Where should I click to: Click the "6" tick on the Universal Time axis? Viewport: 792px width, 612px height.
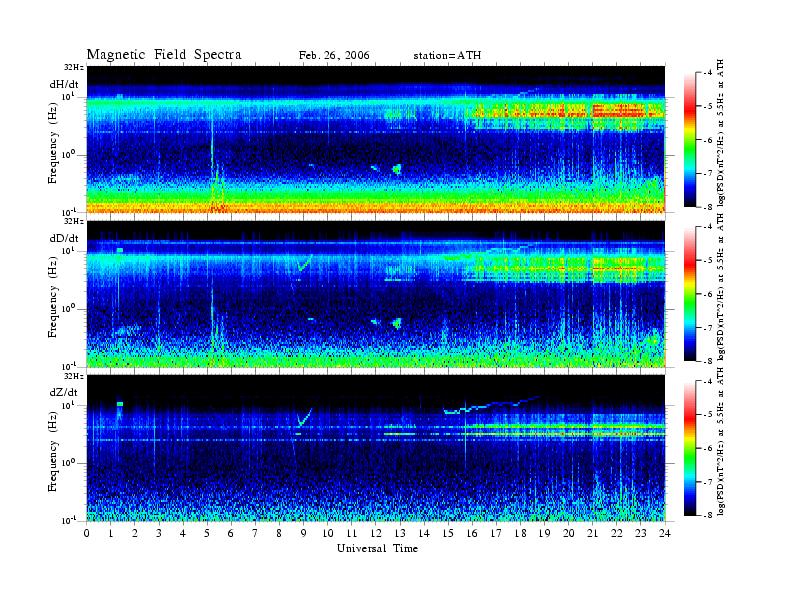click(231, 533)
